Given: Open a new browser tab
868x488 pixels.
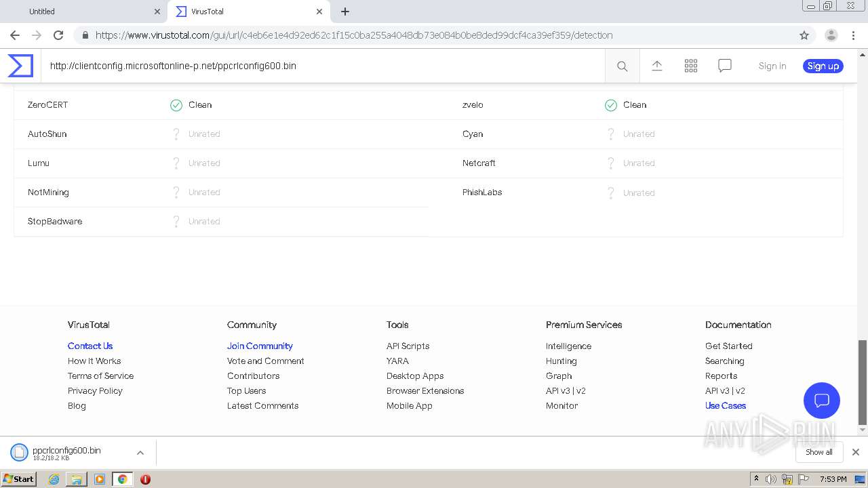Looking at the screenshot, I should [344, 12].
